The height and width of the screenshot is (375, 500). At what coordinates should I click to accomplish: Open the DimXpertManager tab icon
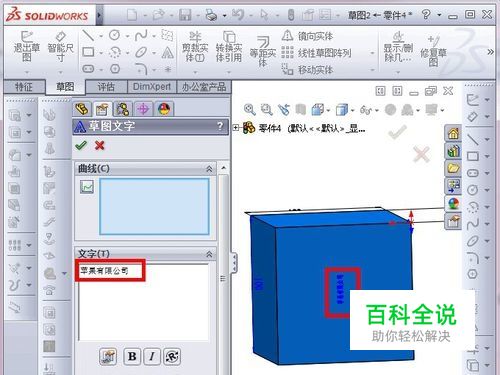(143, 109)
